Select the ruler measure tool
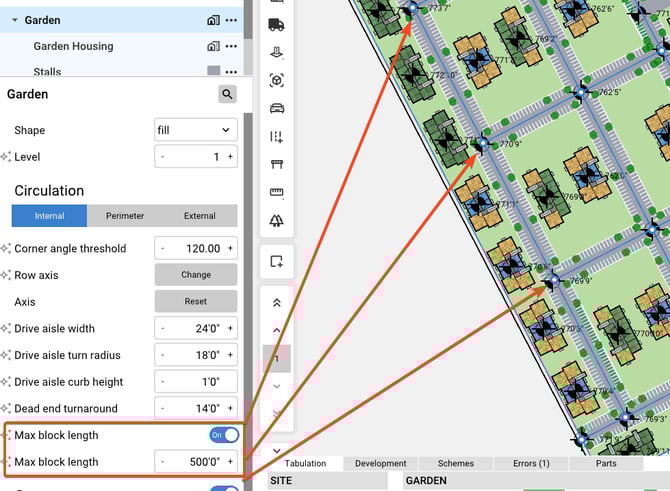 click(277, 192)
